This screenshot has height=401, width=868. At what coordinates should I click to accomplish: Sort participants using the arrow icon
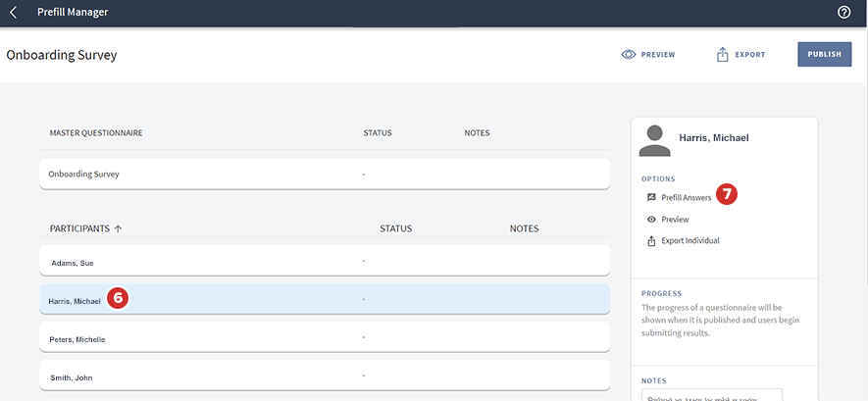coord(119,228)
